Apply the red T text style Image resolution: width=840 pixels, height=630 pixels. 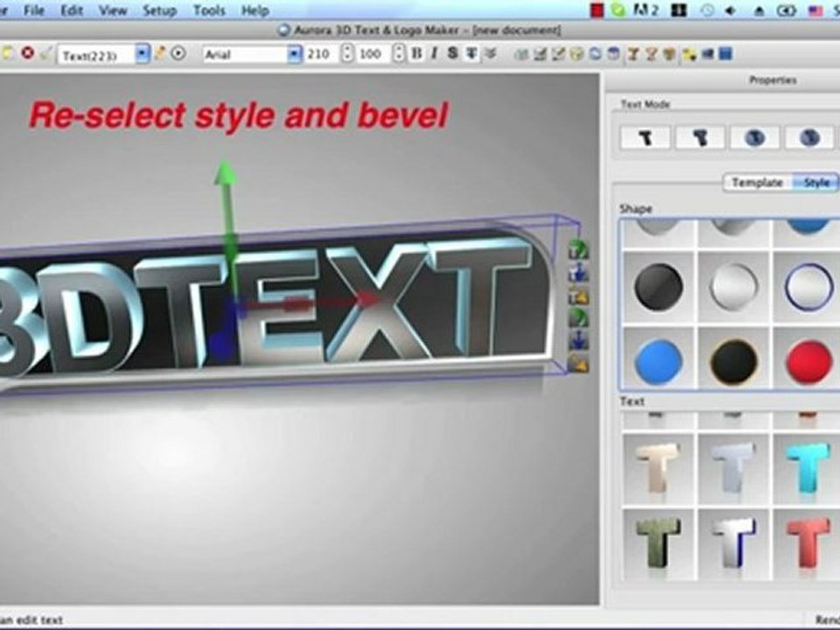tap(808, 544)
